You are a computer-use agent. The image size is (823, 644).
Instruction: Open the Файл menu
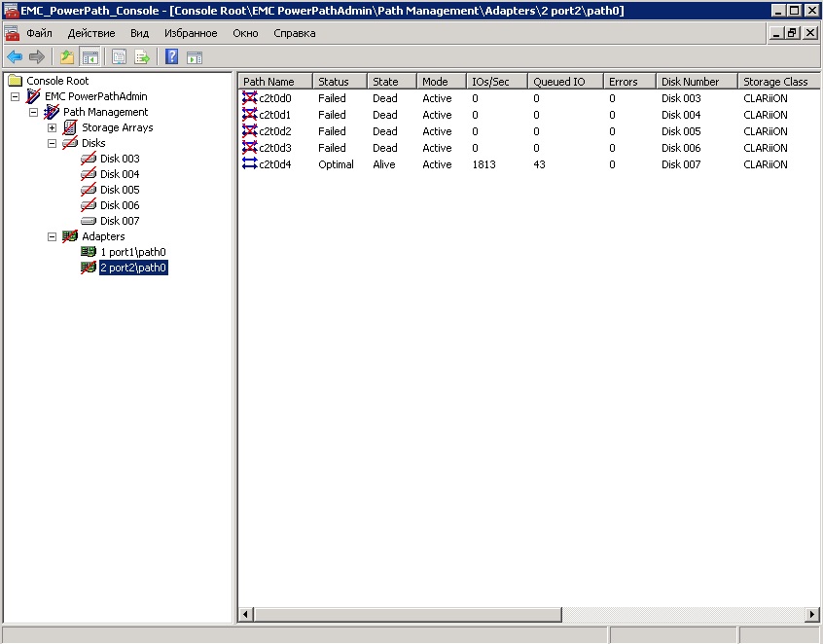[39, 33]
